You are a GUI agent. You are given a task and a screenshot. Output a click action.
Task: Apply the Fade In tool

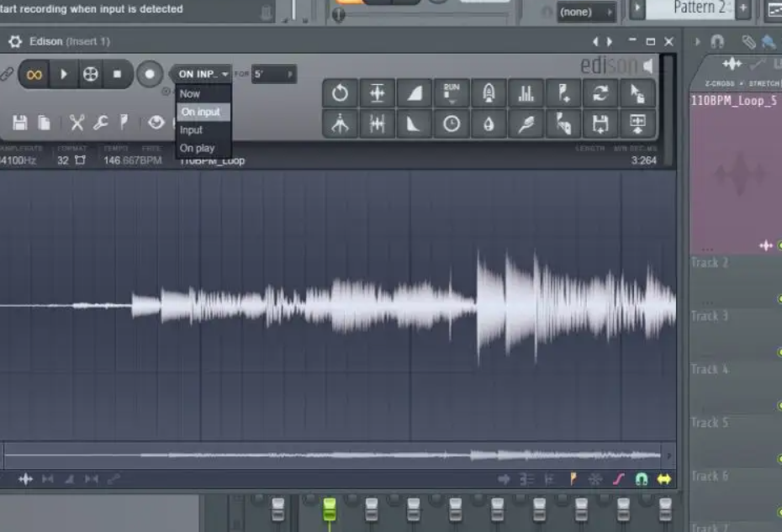point(415,92)
